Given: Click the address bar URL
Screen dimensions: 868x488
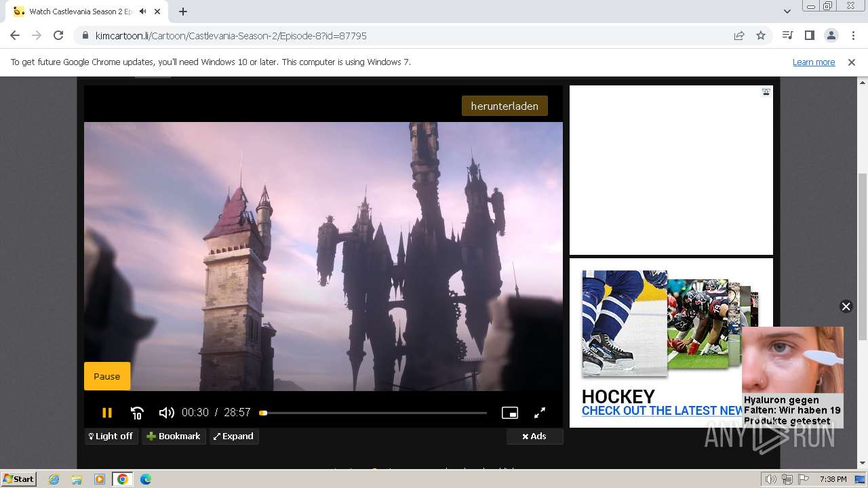Looking at the screenshot, I should click(231, 36).
